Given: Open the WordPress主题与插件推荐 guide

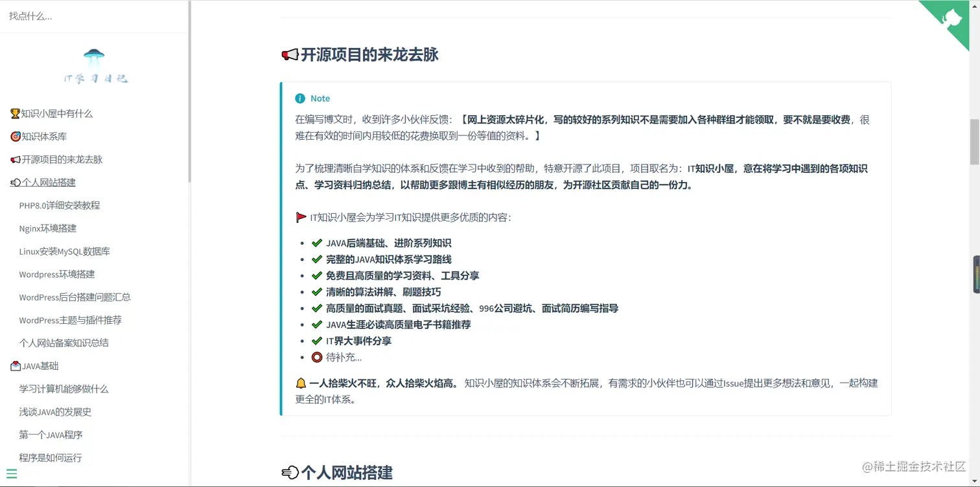Looking at the screenshot, I should (71, 320).
